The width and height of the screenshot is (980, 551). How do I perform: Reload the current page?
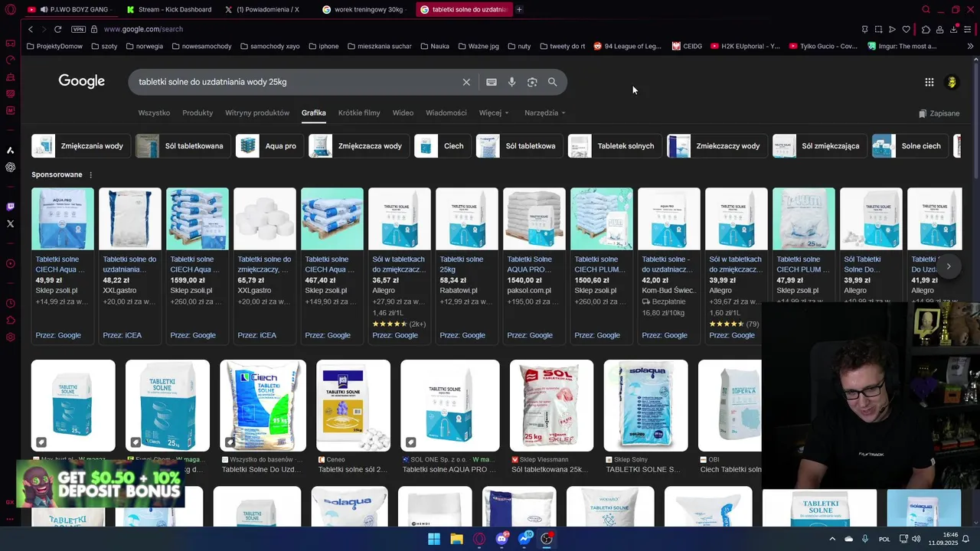[x=57, y=29]
